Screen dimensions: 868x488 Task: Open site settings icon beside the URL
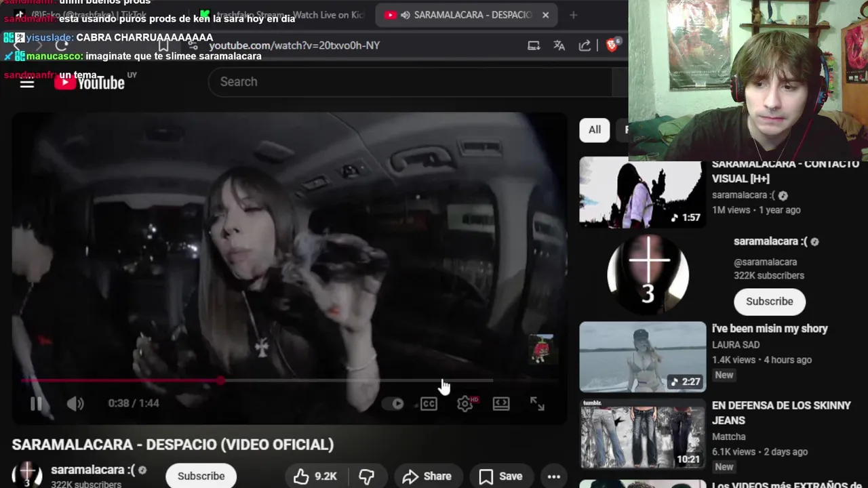pyautogui.click(x=193, y=45)
